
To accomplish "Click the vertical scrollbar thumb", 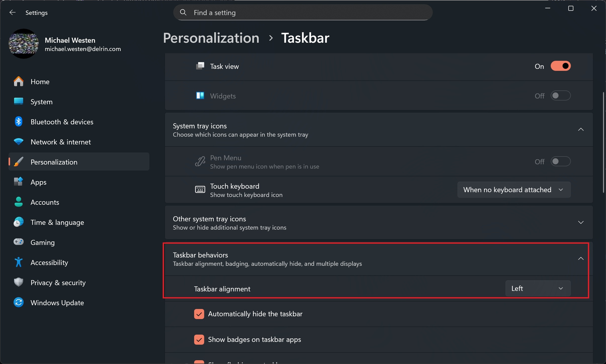I will tap(603, 142).
